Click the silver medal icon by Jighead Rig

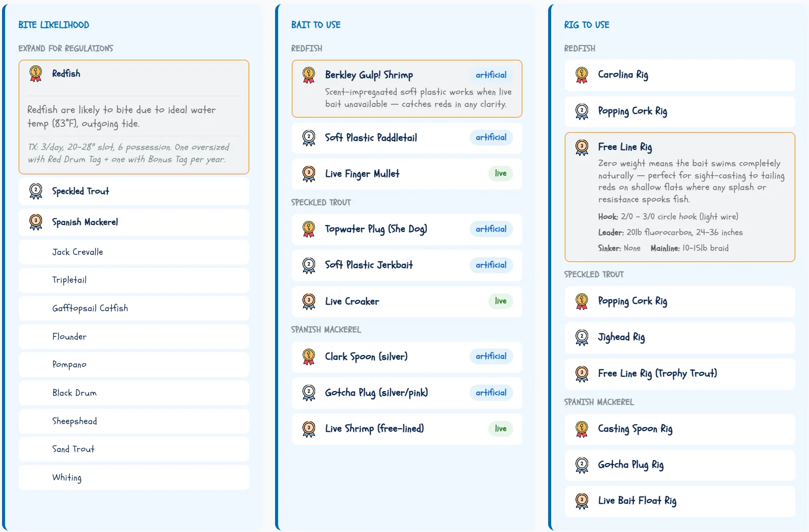pyautogui.click(x=582, y=337)
